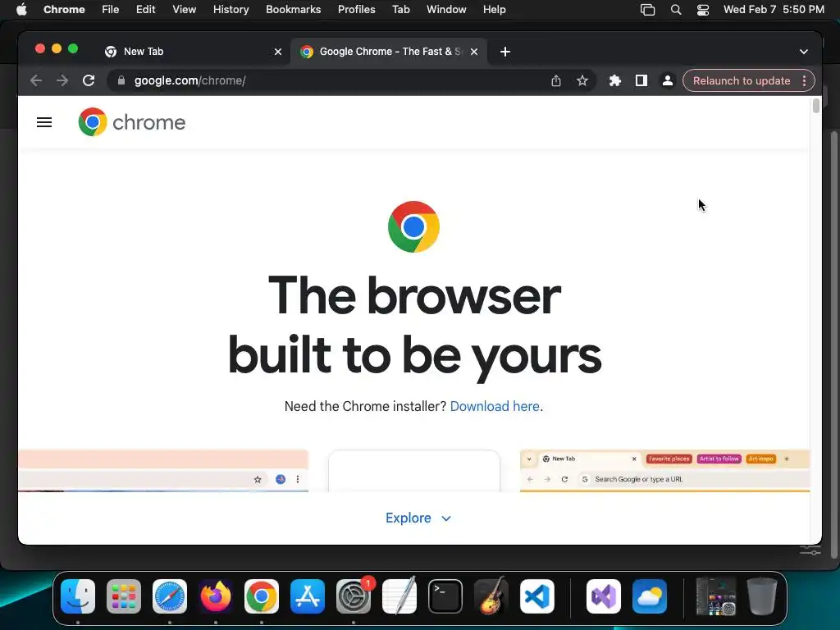Open System Settings from the Dock
This screenshot has height=630, width=840.
pos(354,596)
